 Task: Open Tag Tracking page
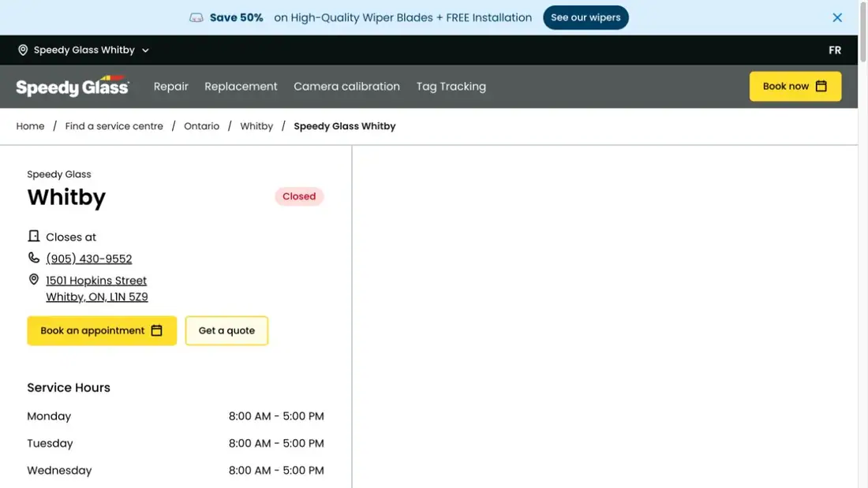point(451,86)
